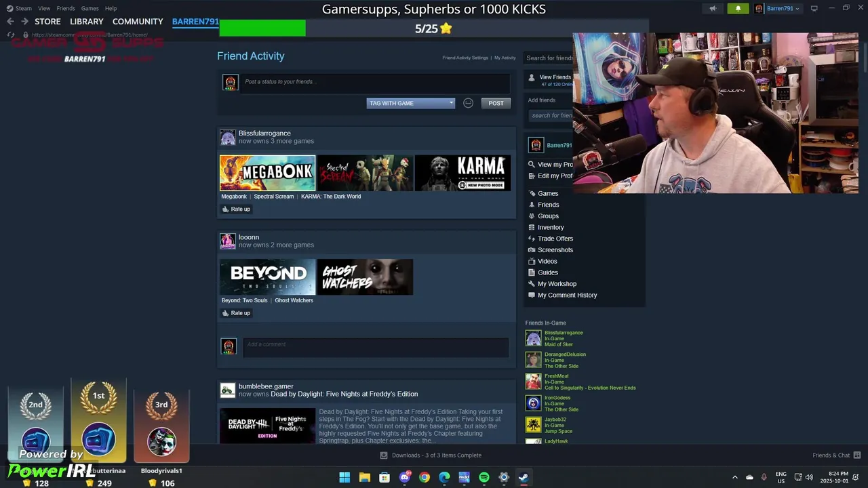
Task: Open the Megabonk game thumbnail
Action: tap(267, 173)
